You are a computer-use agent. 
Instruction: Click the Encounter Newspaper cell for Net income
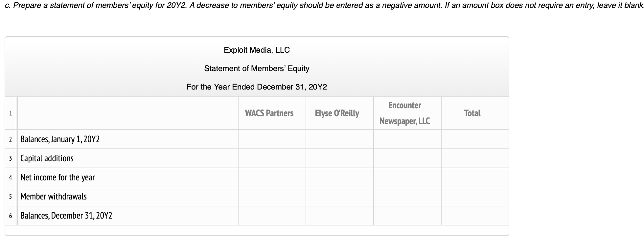[x=407, y=177]
